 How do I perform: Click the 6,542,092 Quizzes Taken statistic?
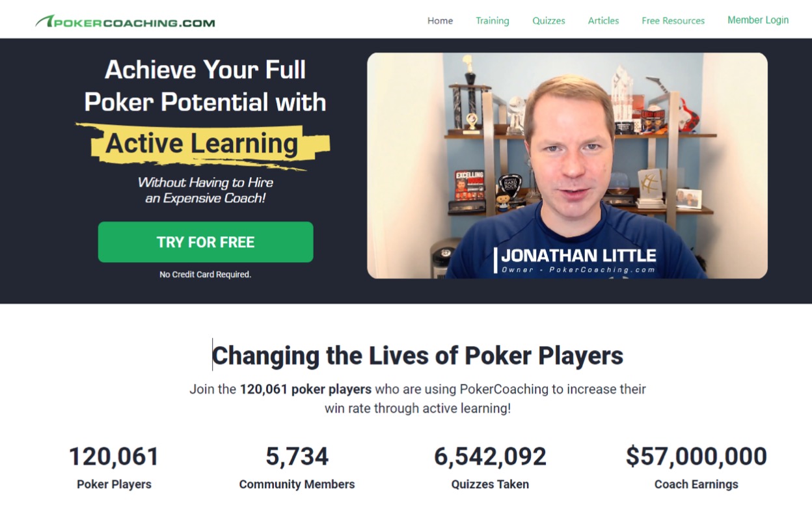tap(490, 456)
